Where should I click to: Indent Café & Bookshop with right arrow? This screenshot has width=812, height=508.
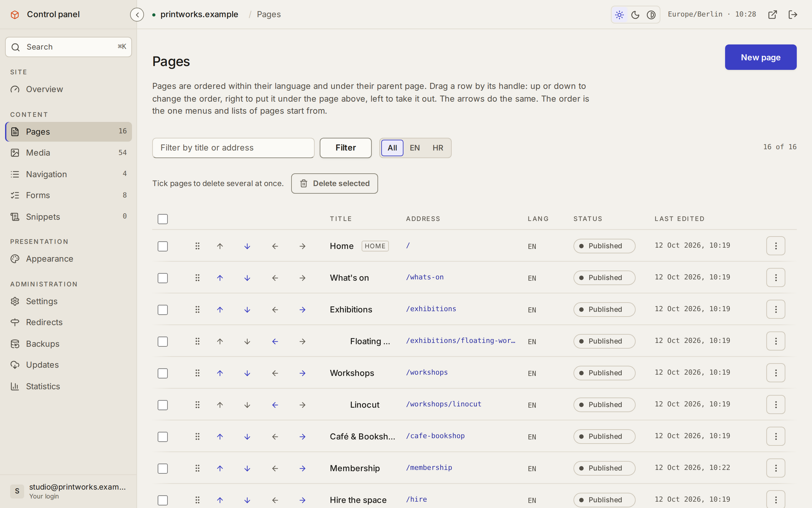(302, 437)
